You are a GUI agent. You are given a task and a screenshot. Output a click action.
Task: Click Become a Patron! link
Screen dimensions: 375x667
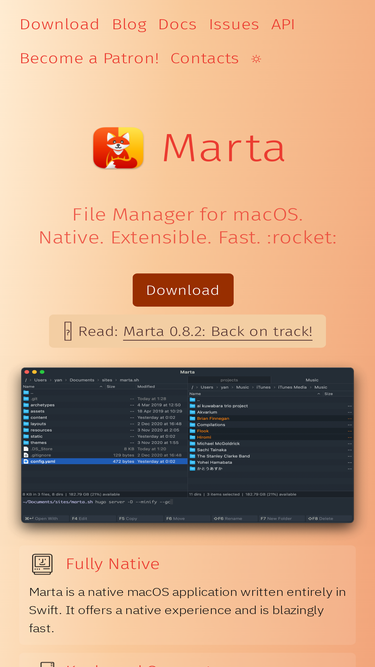89,58
